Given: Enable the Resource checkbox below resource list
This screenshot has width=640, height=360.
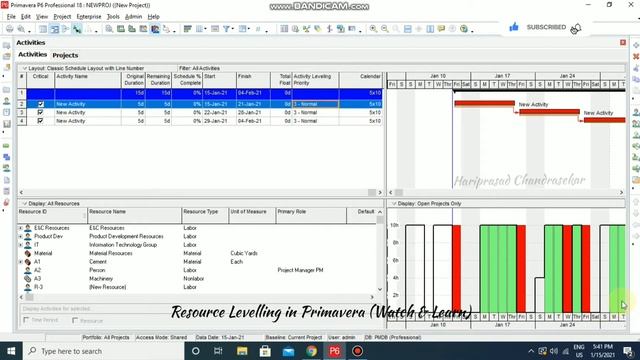Looking at the screenshot, I should (x=75, y=320).
